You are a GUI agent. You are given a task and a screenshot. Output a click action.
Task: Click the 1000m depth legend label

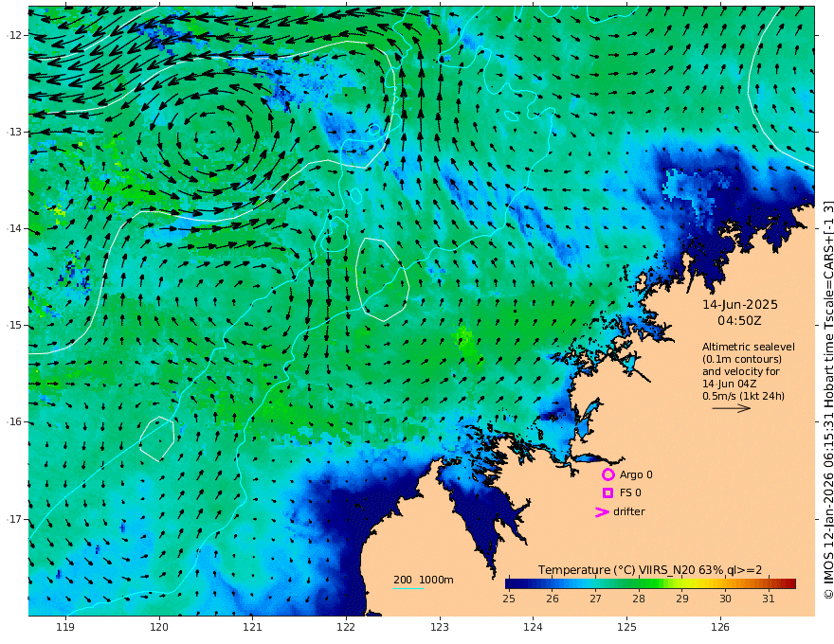point(436,580)
